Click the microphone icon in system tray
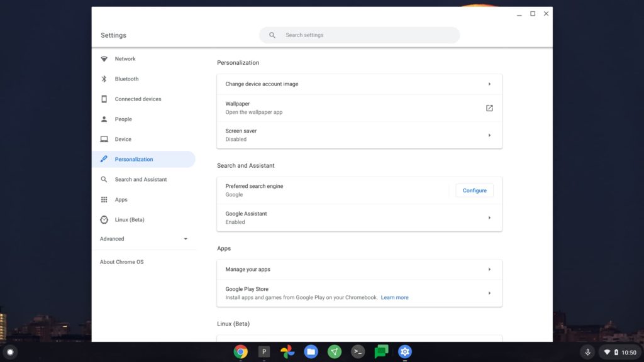Image resolution: width=644 pixels, height=362 pixels. pyautogui.click(x=588, y=352)
